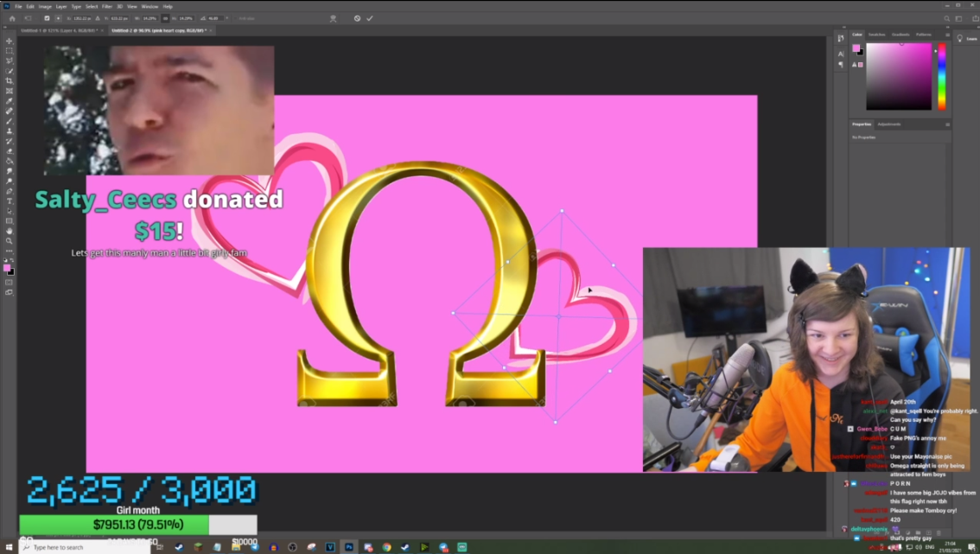Open the Window menu
This screenshot has height=554, width=980.
point(150,6)
